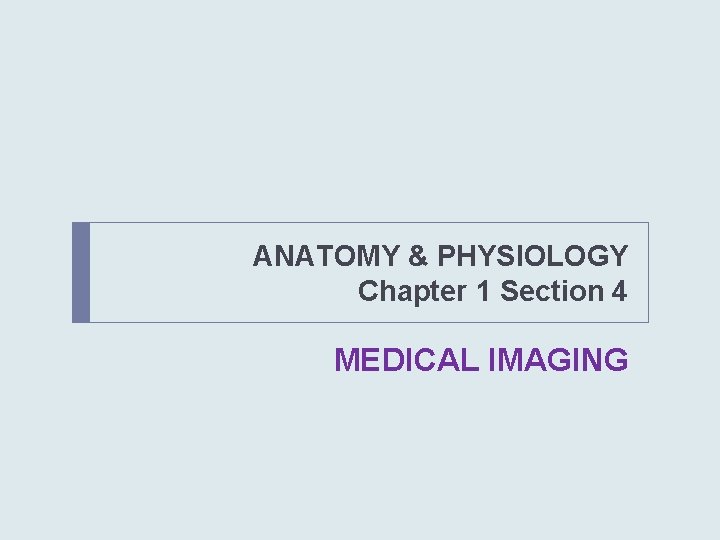This screenshot has width=720, height=540.
Task: Click the final G in IMAGING
Action: pos(617,359)
